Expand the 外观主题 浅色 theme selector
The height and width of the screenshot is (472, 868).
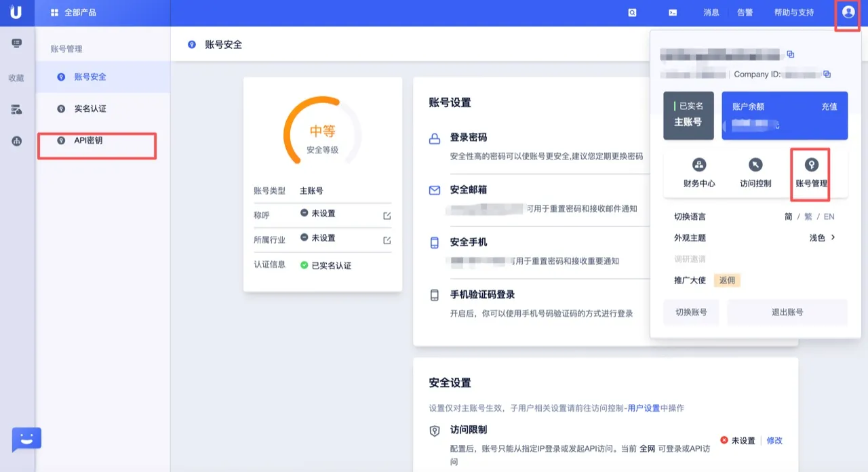[x=822, y=238]
